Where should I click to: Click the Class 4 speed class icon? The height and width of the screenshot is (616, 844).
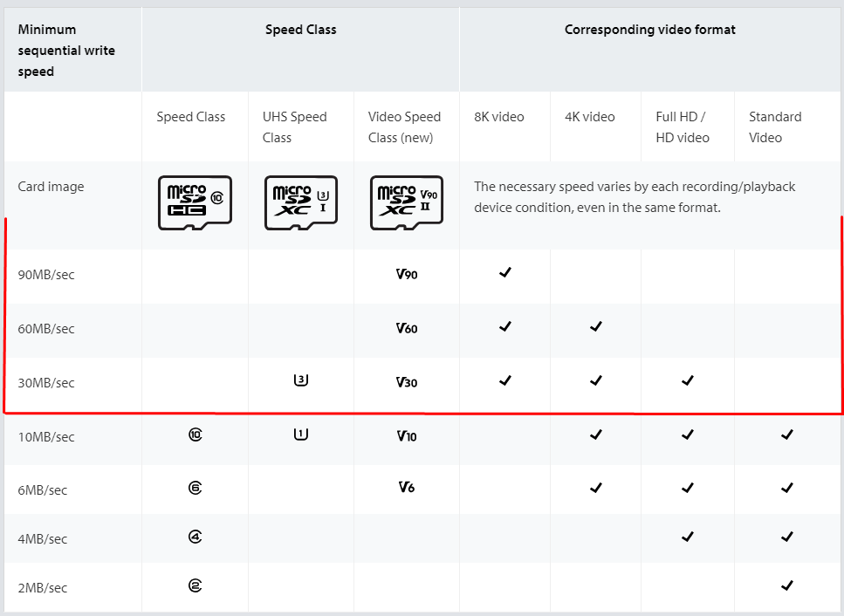(196, 537)
